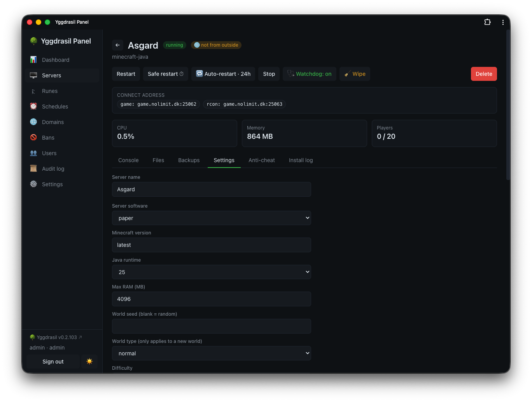Click the Max RAM input field
This screenshot has height=402, width=532.
(212, 299)
